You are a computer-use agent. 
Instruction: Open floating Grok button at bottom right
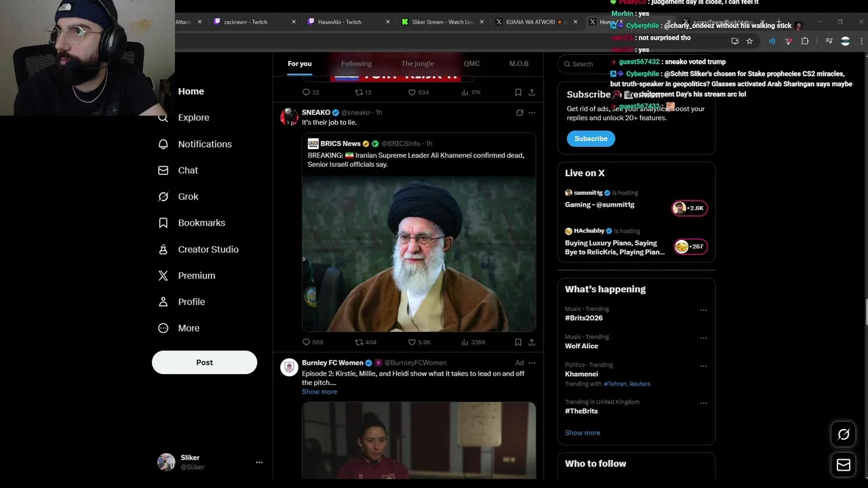click(x=844, y=434)
